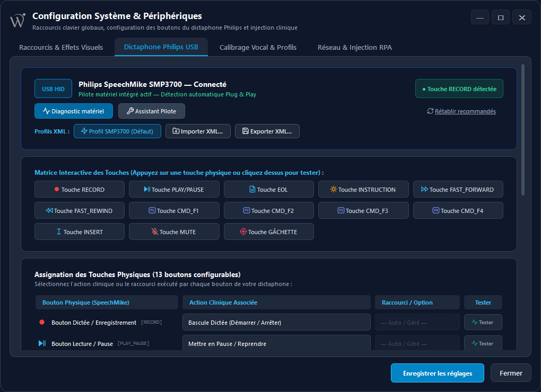Click the USB HID badge

53,89
